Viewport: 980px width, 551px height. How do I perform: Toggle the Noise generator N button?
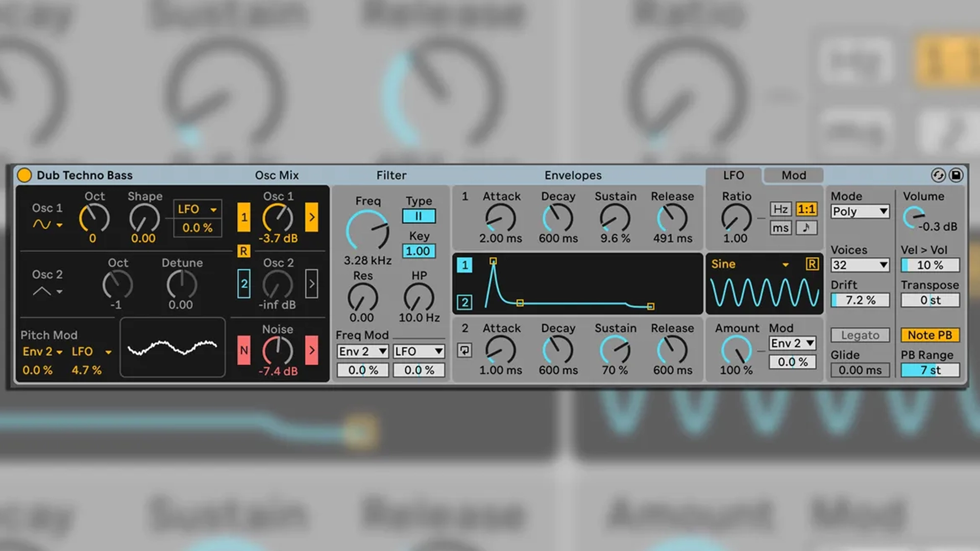point(244,350)
